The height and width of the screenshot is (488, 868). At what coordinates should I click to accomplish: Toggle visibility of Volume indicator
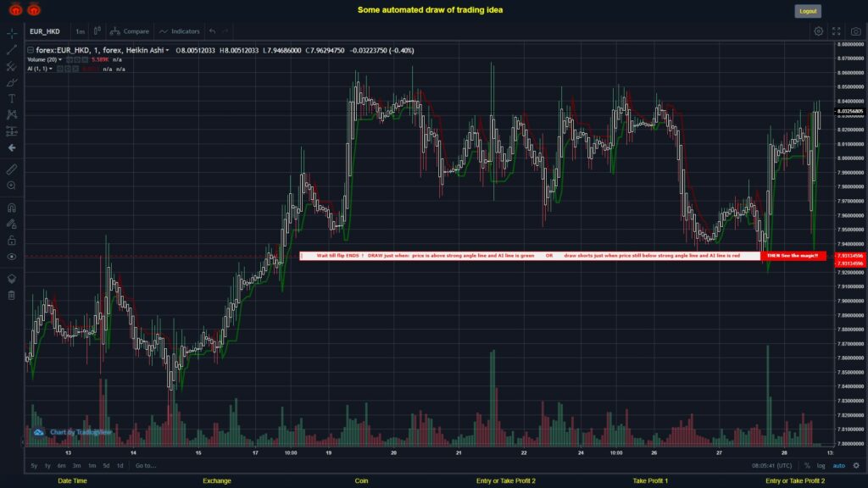[70, 60]
